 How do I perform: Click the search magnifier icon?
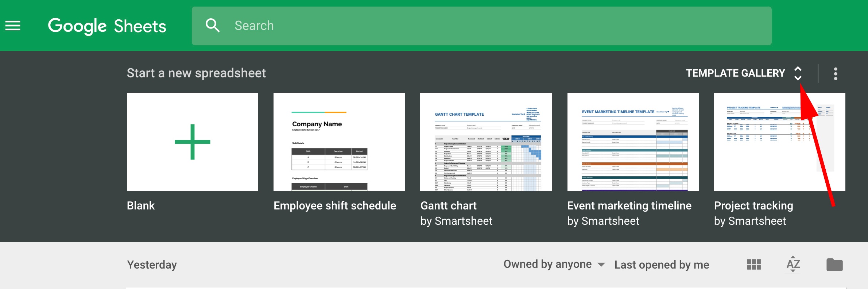click(213, 26)
